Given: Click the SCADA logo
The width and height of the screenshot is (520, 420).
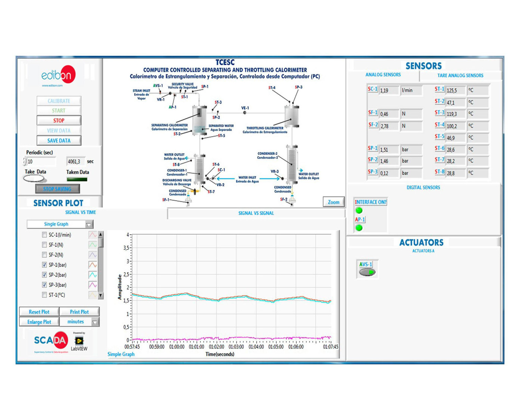Looking at the screenshot, I should click(x=51, y=340).
